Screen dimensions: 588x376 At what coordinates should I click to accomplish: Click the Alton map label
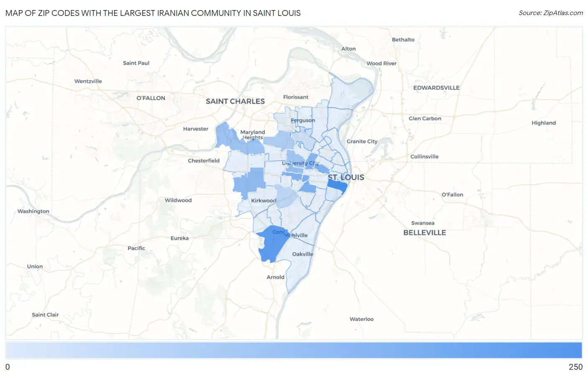click(x=348, y=49)
